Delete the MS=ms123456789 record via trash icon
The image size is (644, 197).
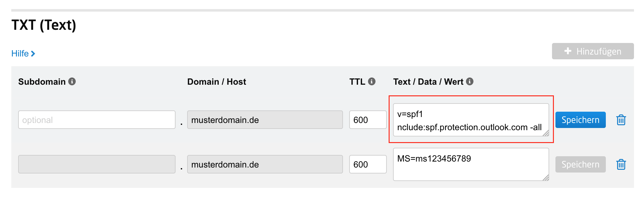(621, 164)
